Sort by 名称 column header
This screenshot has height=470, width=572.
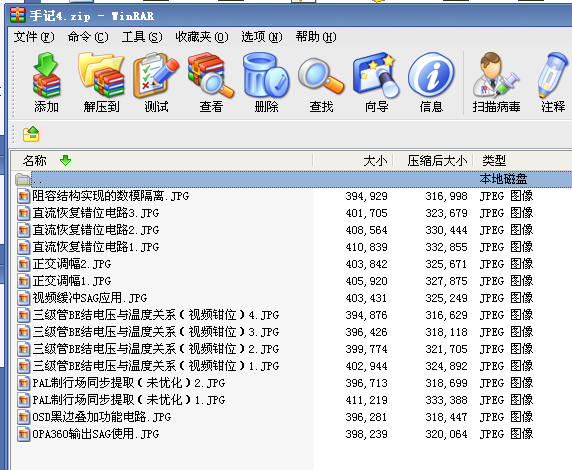[x=162, y=161]
